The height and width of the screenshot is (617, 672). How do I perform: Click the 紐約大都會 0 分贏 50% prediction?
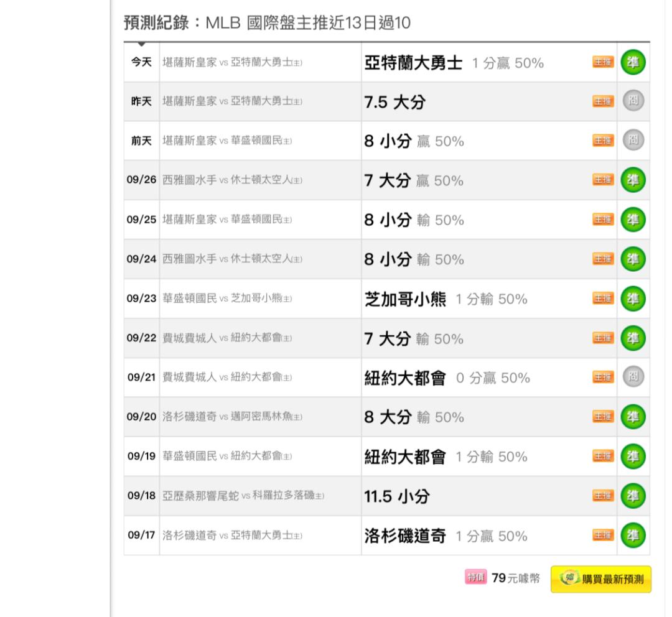(447, 378)
